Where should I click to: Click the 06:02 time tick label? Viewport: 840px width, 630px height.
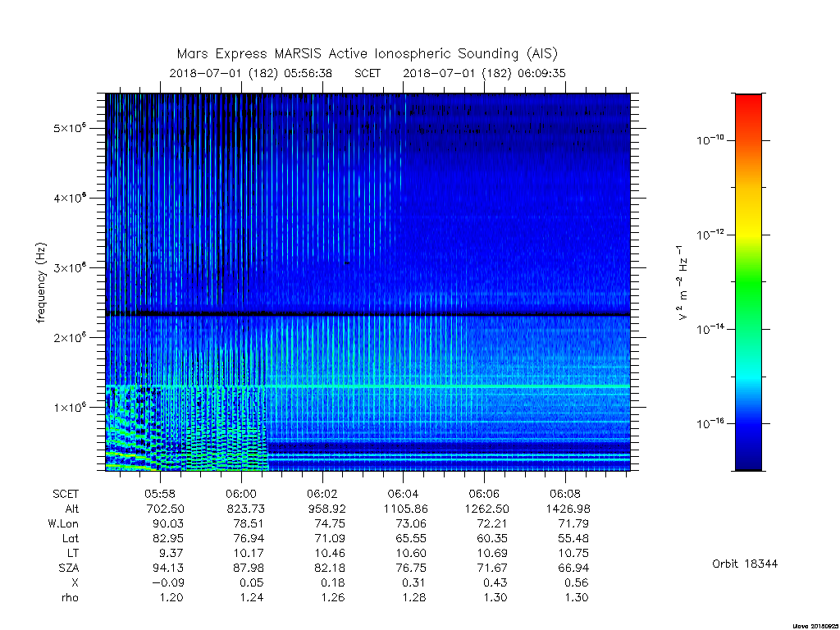pyautogui.click(x=322, y=494)
